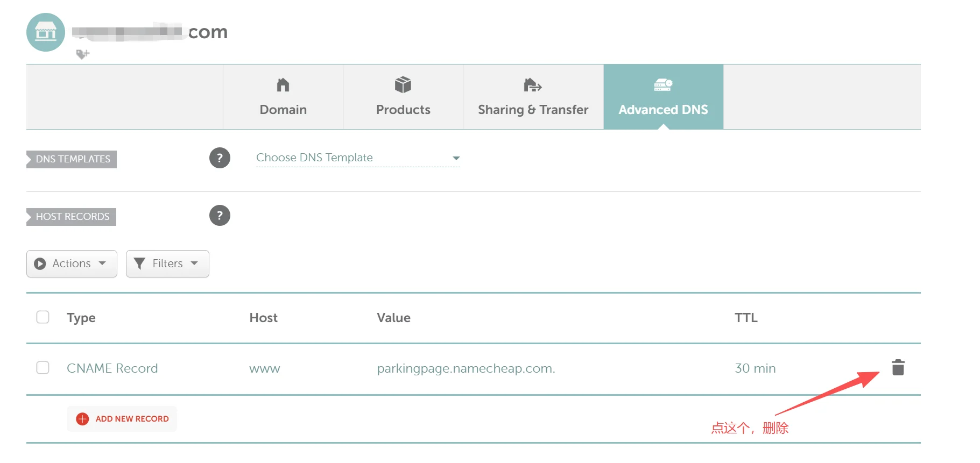Viewport: 980px width, 463px height.
Task: Click the CNAME Record type cell
Action: pos(112,368)
